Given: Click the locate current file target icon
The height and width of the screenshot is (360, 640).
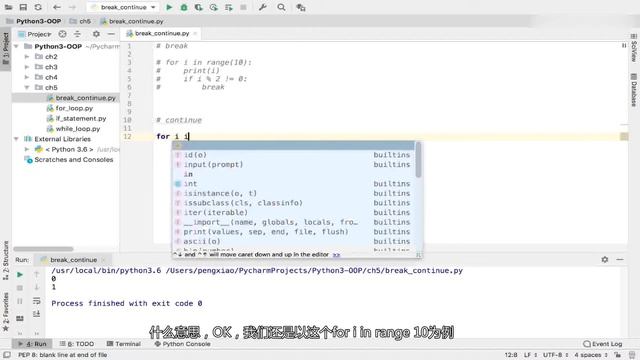Looking at the screenshot, I should (x=62, y=34).
